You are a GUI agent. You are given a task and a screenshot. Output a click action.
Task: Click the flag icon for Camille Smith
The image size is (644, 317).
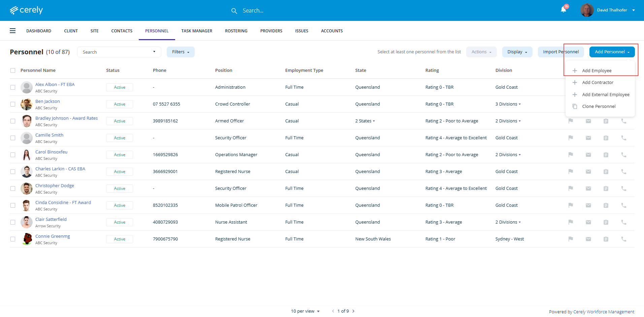[571, 138]
